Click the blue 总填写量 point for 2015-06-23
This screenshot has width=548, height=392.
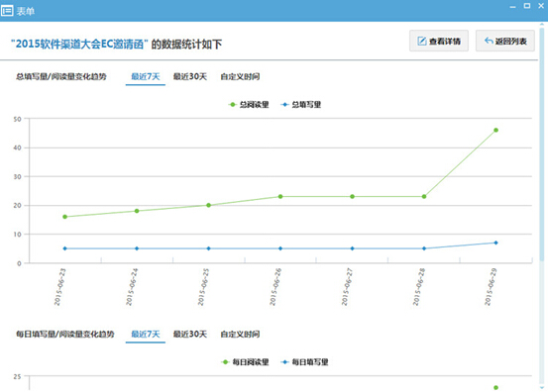[x=64, y=248]
